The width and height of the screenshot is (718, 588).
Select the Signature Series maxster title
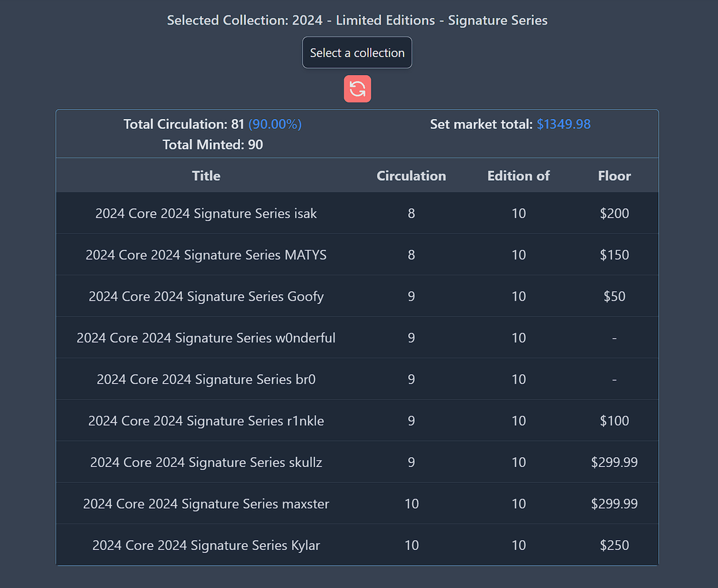tap(206, 504)
